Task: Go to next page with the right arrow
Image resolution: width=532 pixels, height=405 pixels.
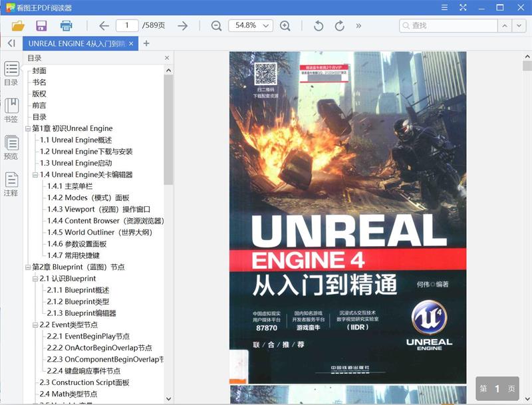Action: (x=182, y=26)
